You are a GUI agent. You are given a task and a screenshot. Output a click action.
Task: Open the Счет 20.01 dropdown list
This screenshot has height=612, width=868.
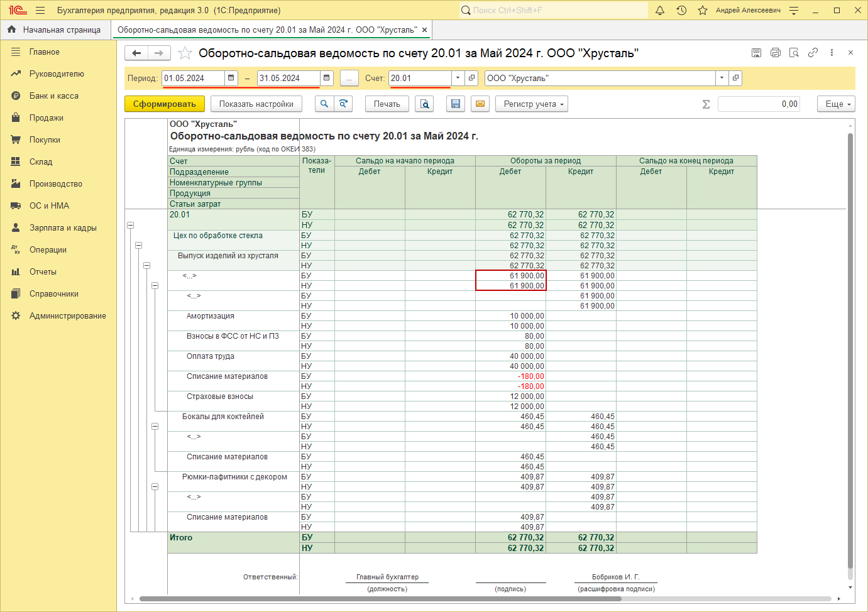tap(458, 78)
